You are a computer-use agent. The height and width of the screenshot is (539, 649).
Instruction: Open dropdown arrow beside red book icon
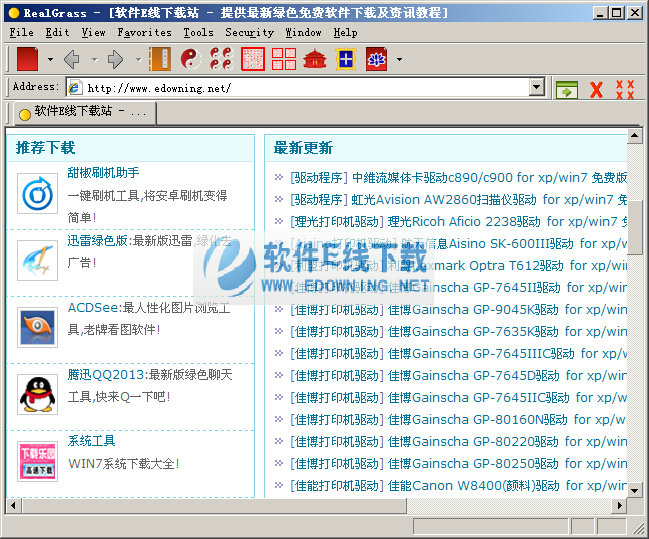[50, 60]
